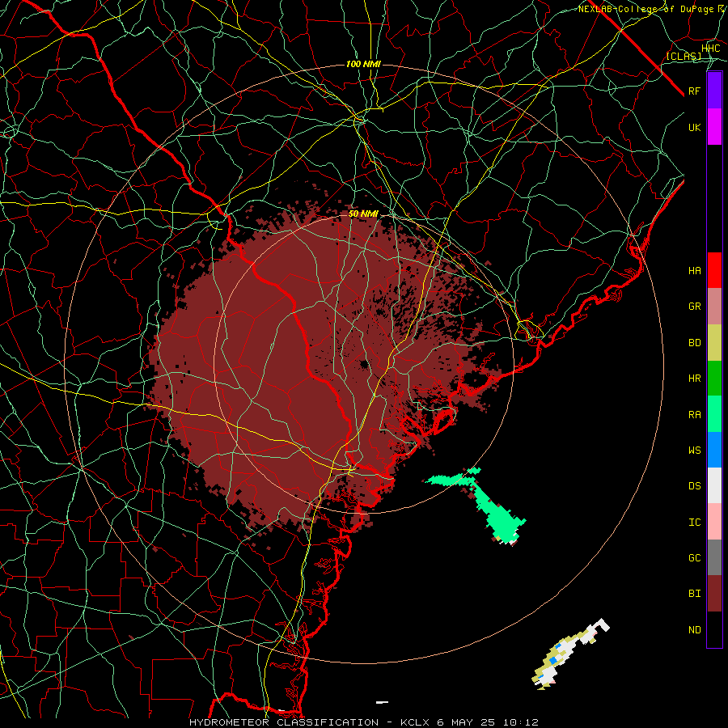Viewport: 728px width, 728px height.
Task: Click the GC legend label
Action: coord(694,557)
